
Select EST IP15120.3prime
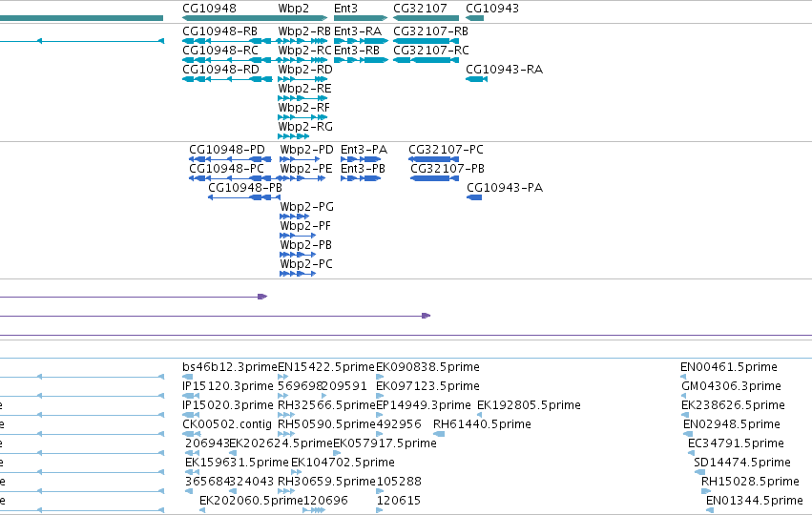(228, 386)
